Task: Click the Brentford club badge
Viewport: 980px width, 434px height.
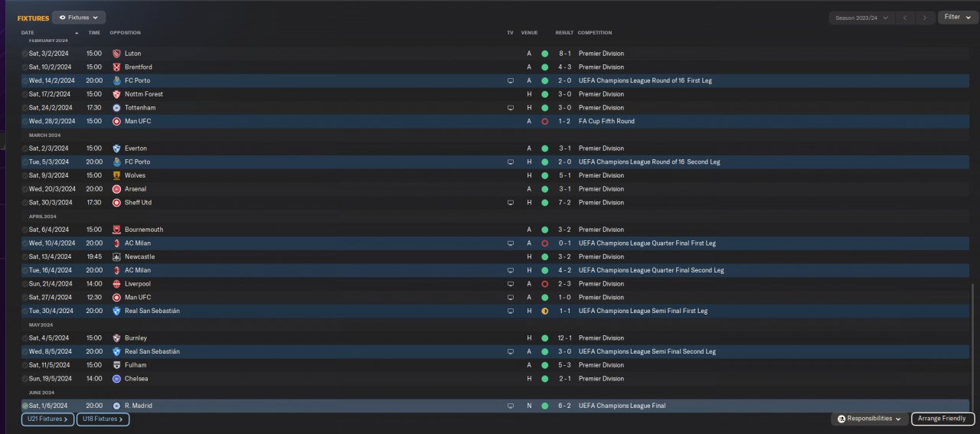Action: [x=116, y=67]
